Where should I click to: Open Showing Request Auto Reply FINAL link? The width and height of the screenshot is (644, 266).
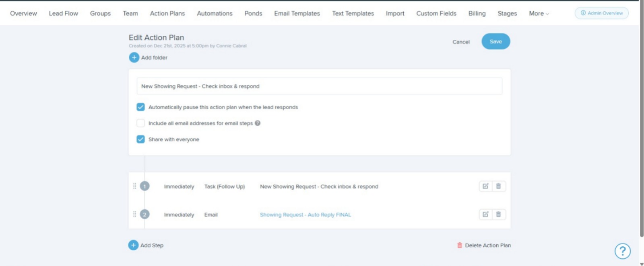(x=305, y=215)
